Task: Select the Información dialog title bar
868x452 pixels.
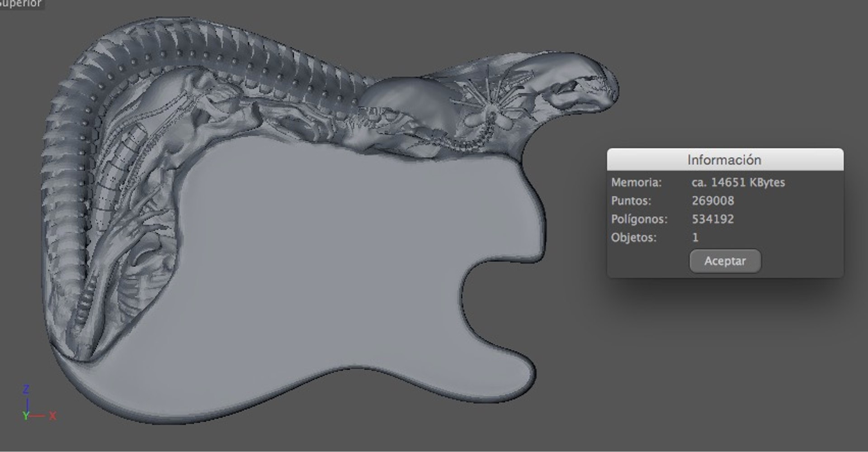Action: [725, 160]
